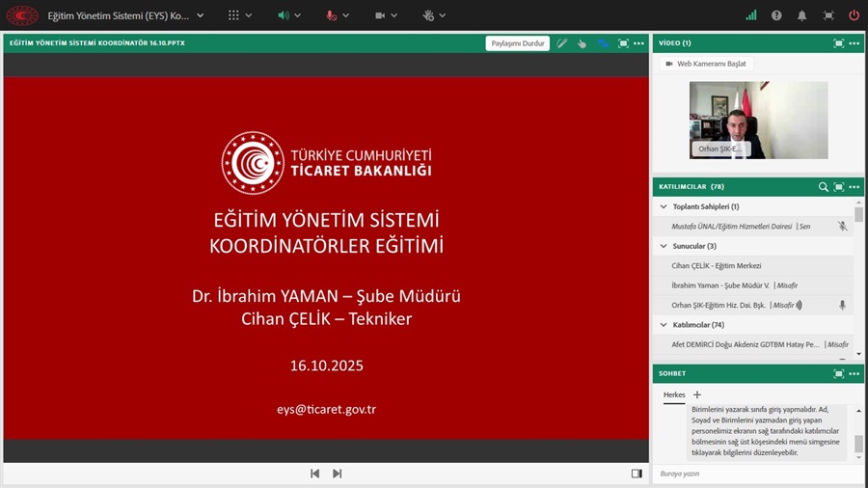Select the draw/marker tool in share pod
Viewport: 868px width, 488px height.
[562, 43]
